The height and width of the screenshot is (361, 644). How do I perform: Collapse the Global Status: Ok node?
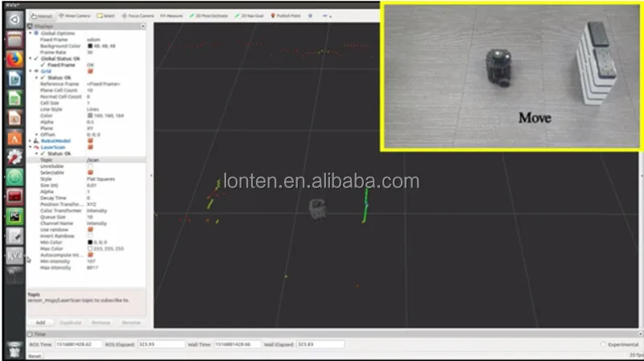pyautogui.click(x=30, y=59)
